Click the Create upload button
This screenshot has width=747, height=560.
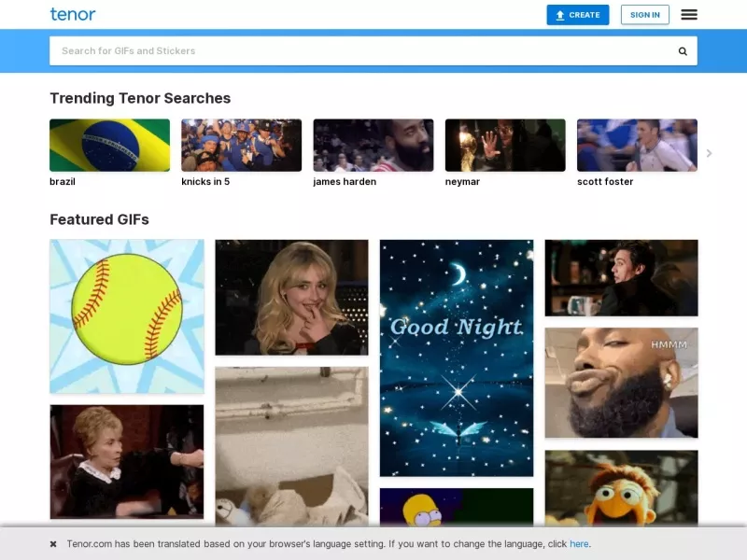(x=577, y=15)
